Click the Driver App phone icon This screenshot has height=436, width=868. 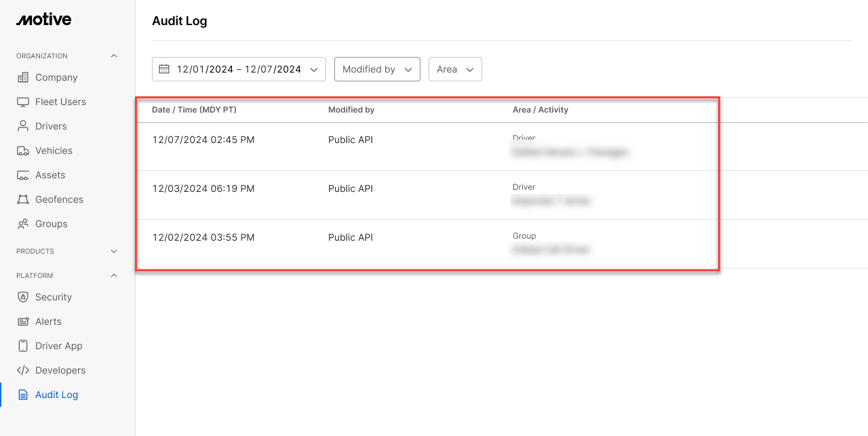point(23,346)
